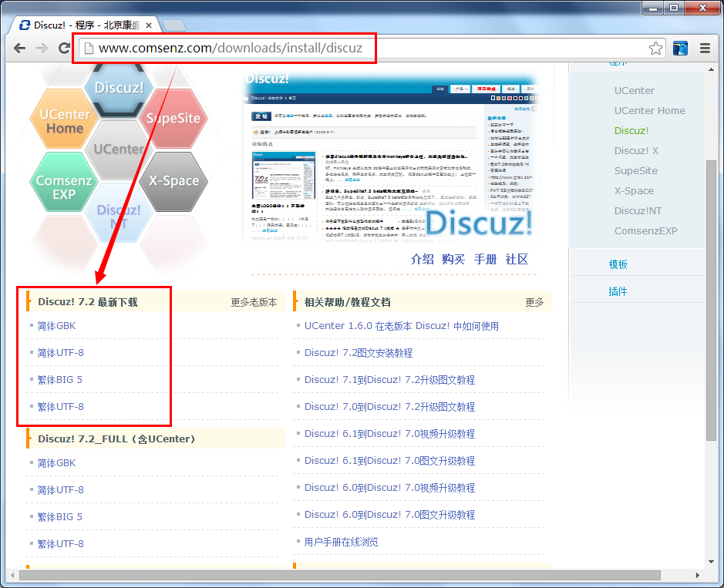Open Discuz! 6.0到7.0视频升级教程
Screen dimensions: 724x588
389,488
